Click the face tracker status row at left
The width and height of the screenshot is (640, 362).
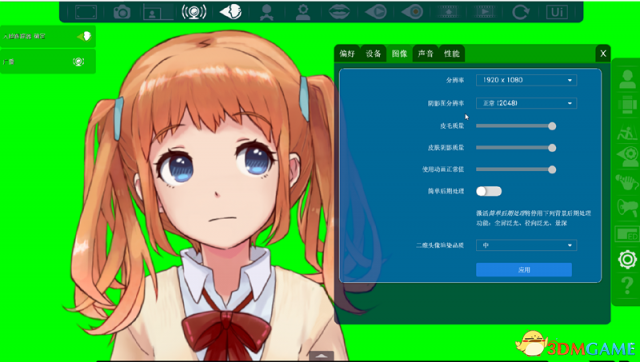point(48,36)
